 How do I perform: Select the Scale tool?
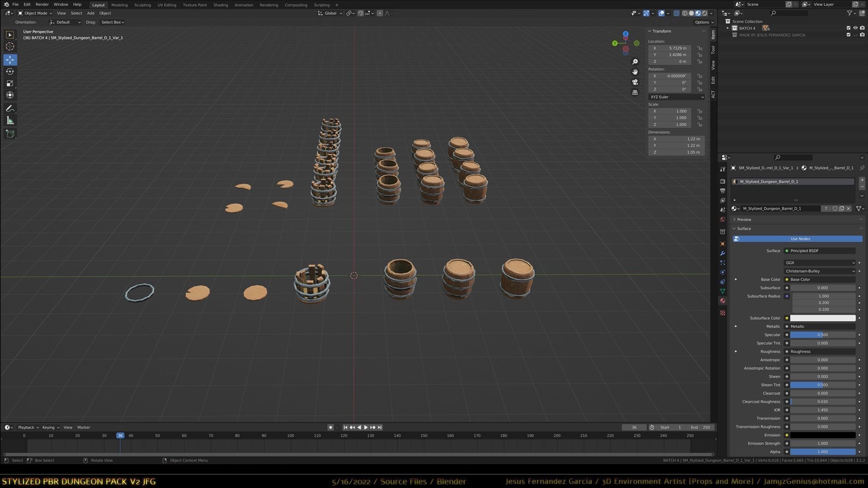10,83
